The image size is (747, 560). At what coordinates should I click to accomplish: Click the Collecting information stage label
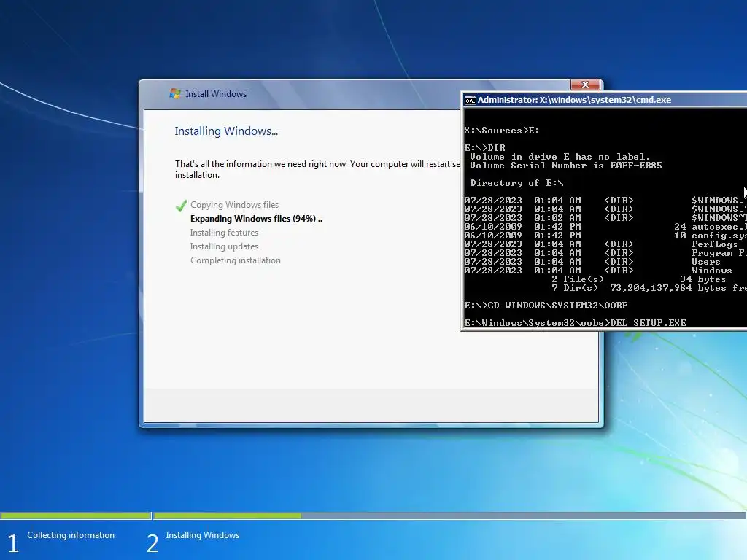(x=71, y=535)
